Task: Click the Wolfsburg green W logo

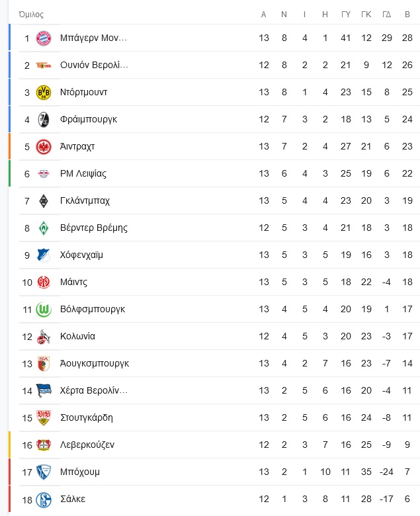Action: point(44,310)
